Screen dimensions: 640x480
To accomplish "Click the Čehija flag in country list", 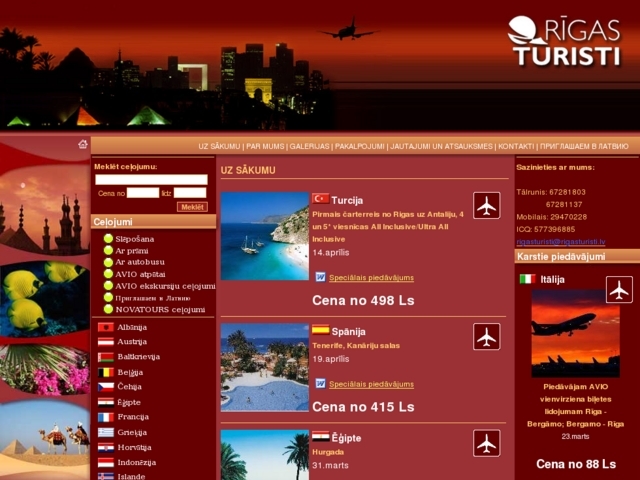I will [x=105, y=386].
